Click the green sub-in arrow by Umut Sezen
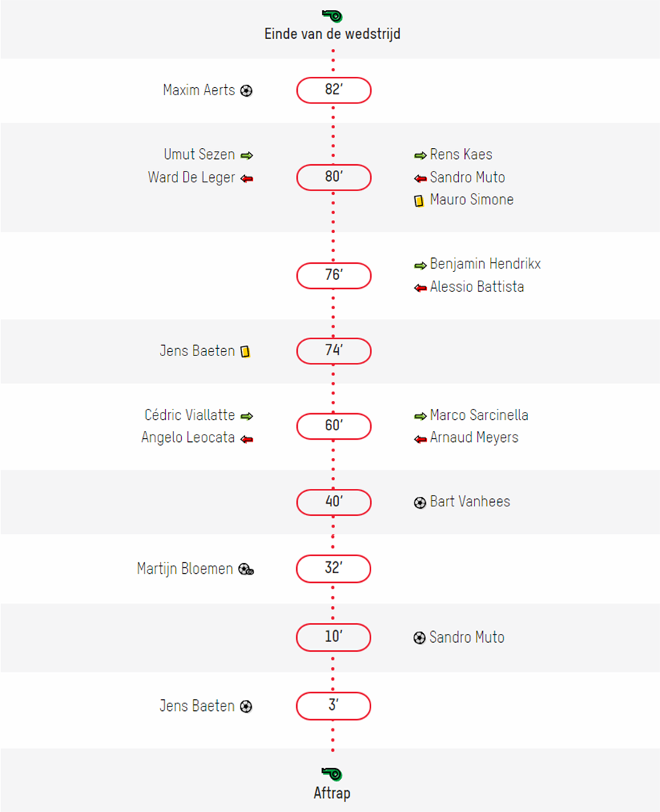Image resolution: width=660 pixels, height=812 pixels. click(247, 155)
